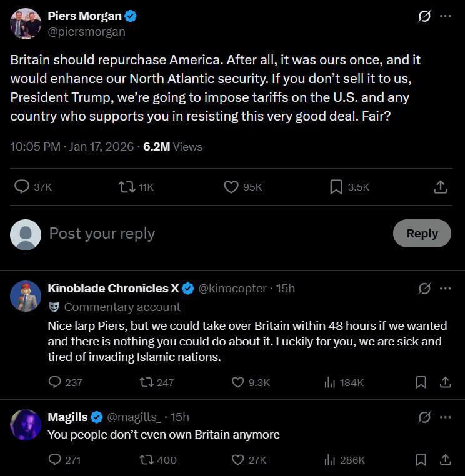
Task: Open the more options menu on Piers Morgan's post
Action: (x=445, y=17)
